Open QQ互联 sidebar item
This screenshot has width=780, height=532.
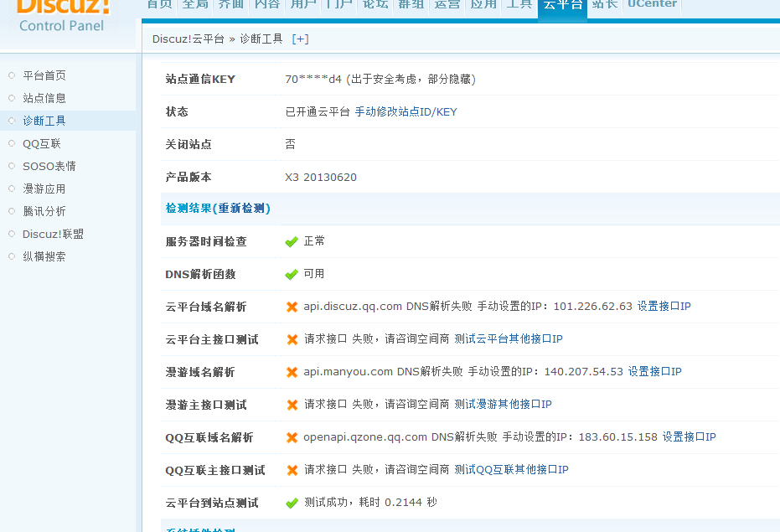click(42, 144)
